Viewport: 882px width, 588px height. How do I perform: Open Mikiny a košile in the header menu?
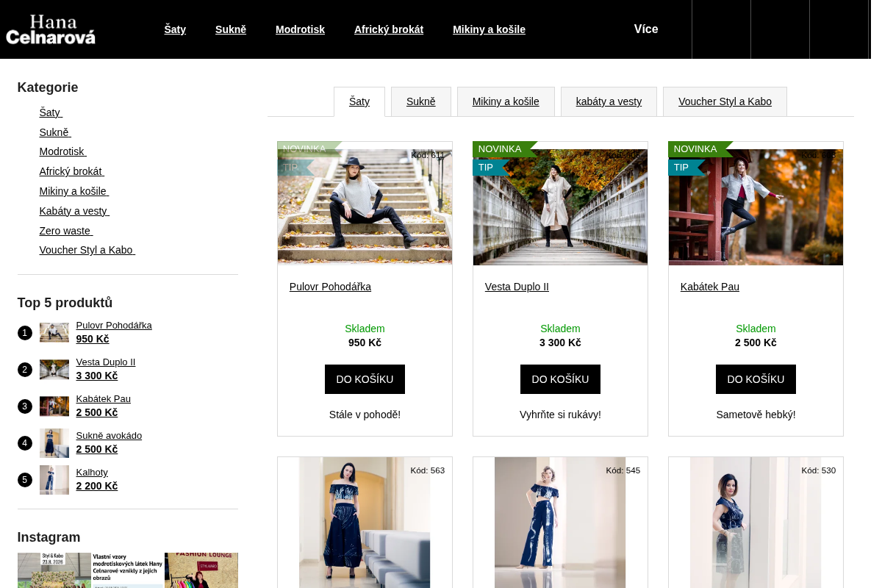tap(489, 29)
